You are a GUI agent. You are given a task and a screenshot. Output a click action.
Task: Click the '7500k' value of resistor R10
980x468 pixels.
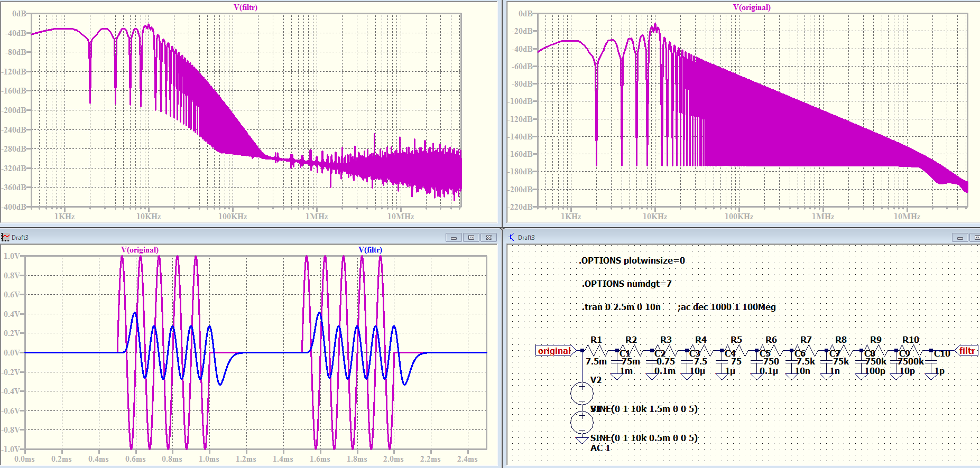911,361
